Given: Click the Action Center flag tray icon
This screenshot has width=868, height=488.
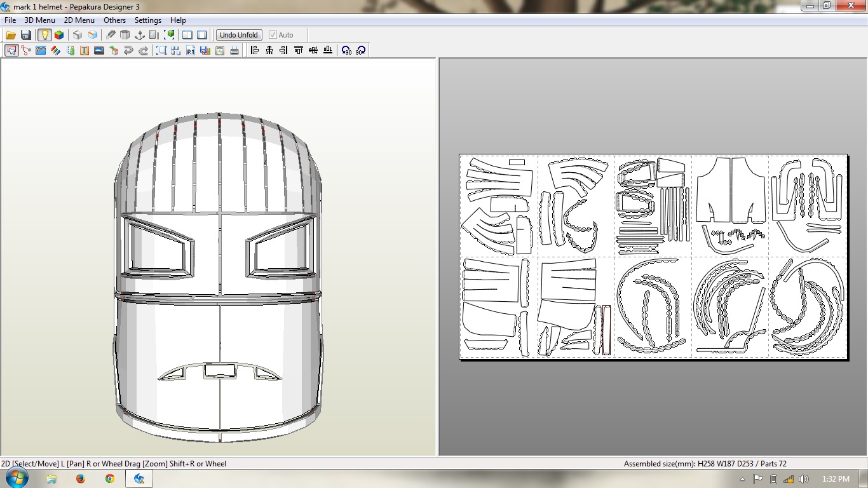Looking at the screenshot, I should (x=758, y=479).
